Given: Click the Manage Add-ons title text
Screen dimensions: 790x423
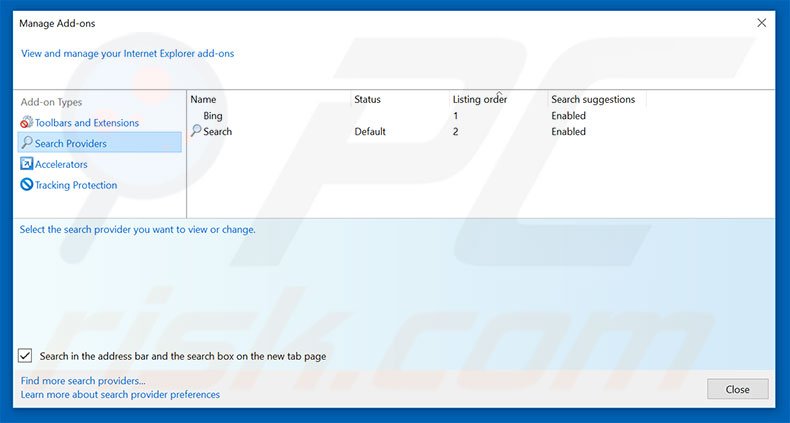Looking at the screenshot, I should pyautogui.click(x=57, y=23).
